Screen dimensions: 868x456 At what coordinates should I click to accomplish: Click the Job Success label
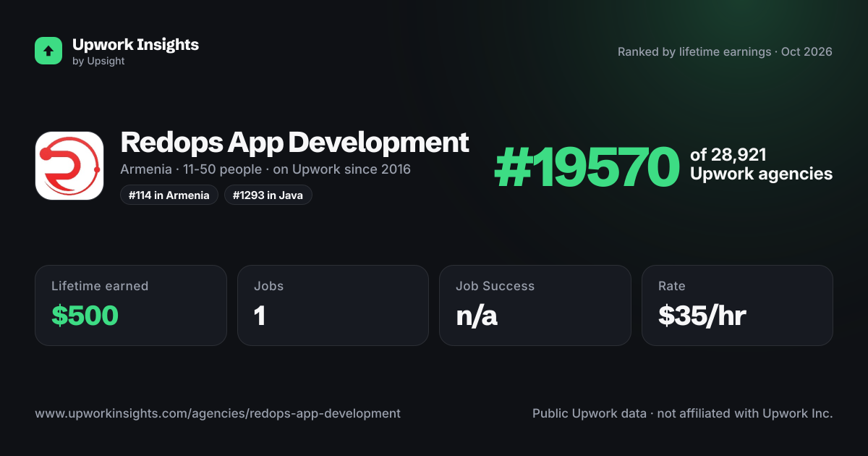pos(495,286)
